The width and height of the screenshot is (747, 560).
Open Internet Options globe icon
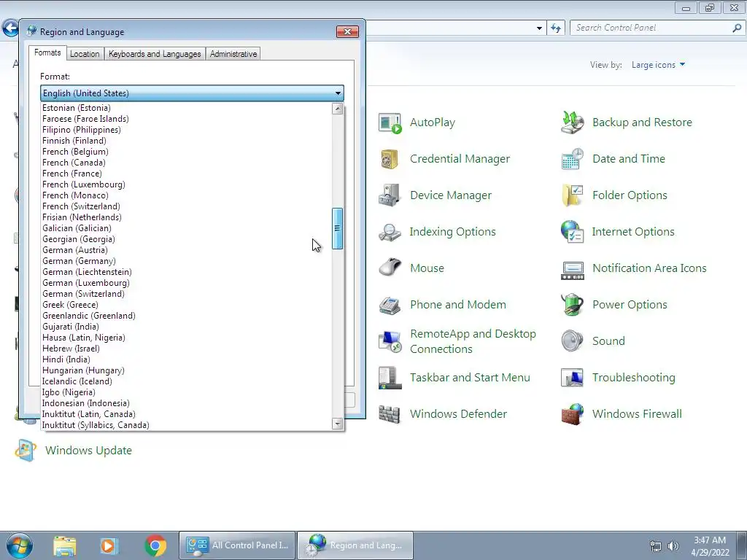pos(572,232)
